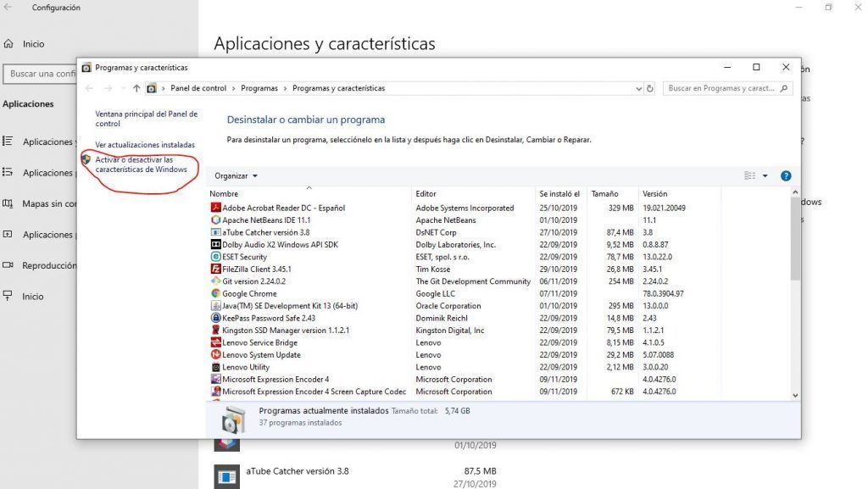Viewport: 868px width, 489px height.
Task: Click the forward arrow in Programas window
Action: (108, 88)
